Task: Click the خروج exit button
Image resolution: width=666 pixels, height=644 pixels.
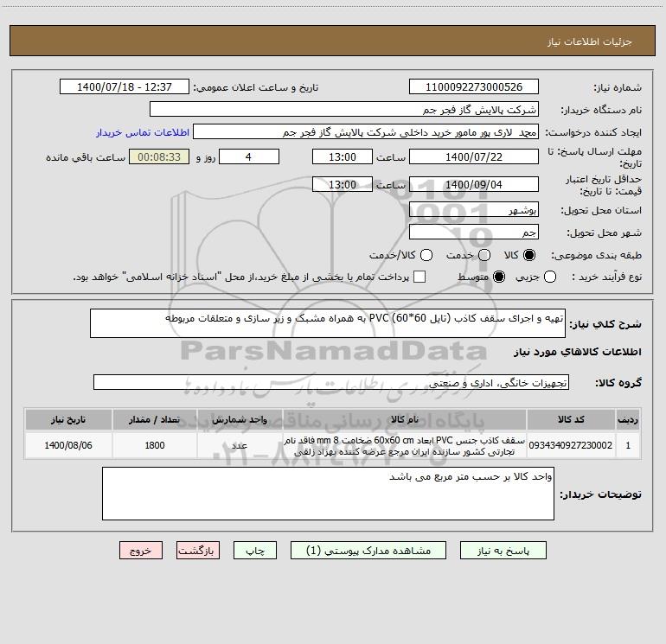Action: click(x=141, y=551)
